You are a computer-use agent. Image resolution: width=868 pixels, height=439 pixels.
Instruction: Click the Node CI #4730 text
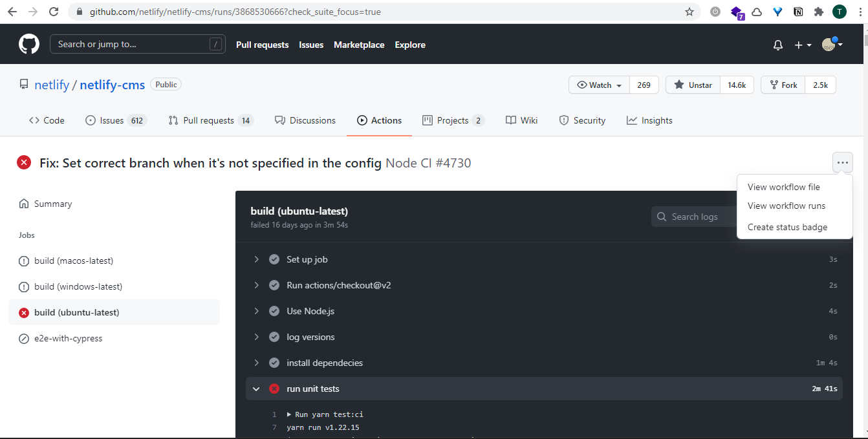pos(428,163)
